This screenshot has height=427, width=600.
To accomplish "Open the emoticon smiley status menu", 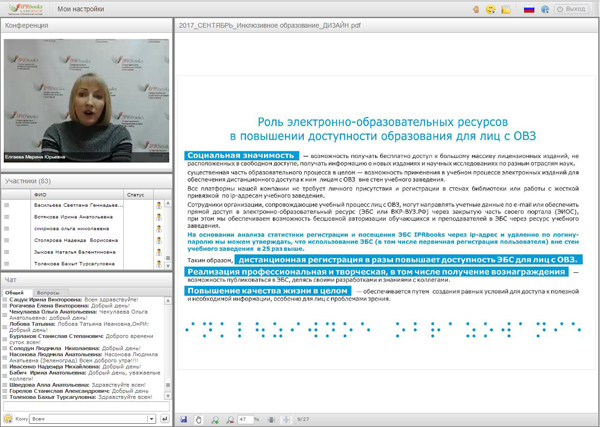I will click(x=491, y=9).
